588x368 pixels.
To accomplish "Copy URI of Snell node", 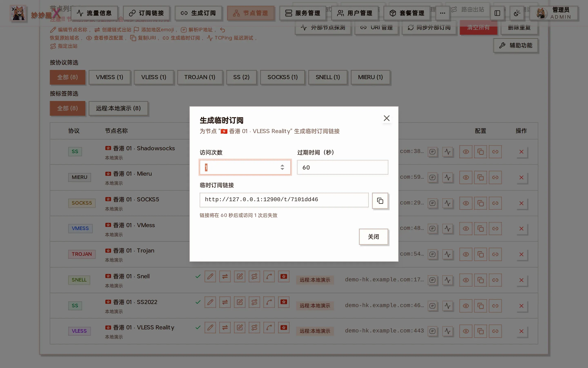I will (481, 280).
